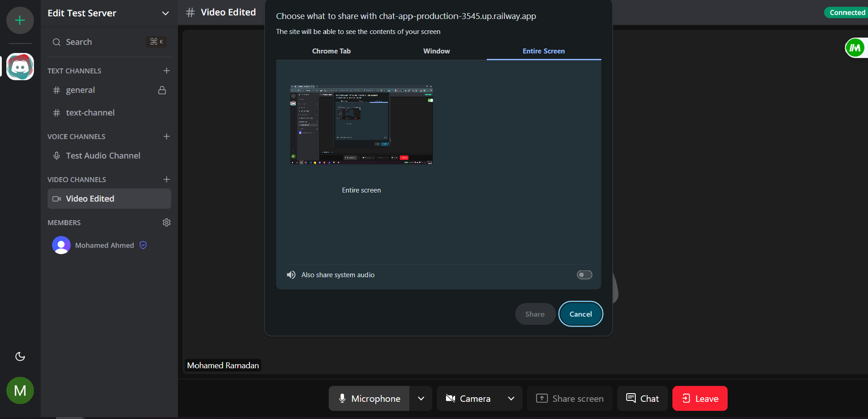The height and width of the screenshot is (419, 868).
Task: Add a new video channel
Action: coord(167,179)
